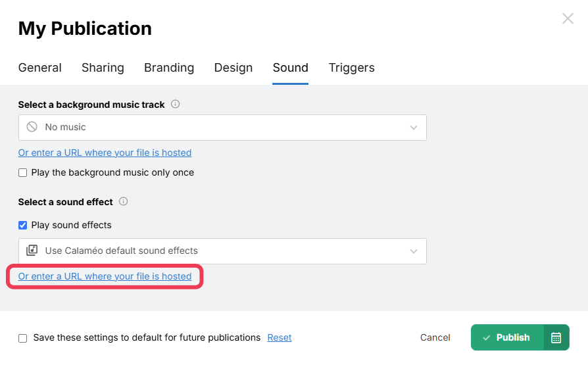This screenshot has width=588, height=365.
Task: Click the info icon beside background music track
Action: click(x=175, y=105)
